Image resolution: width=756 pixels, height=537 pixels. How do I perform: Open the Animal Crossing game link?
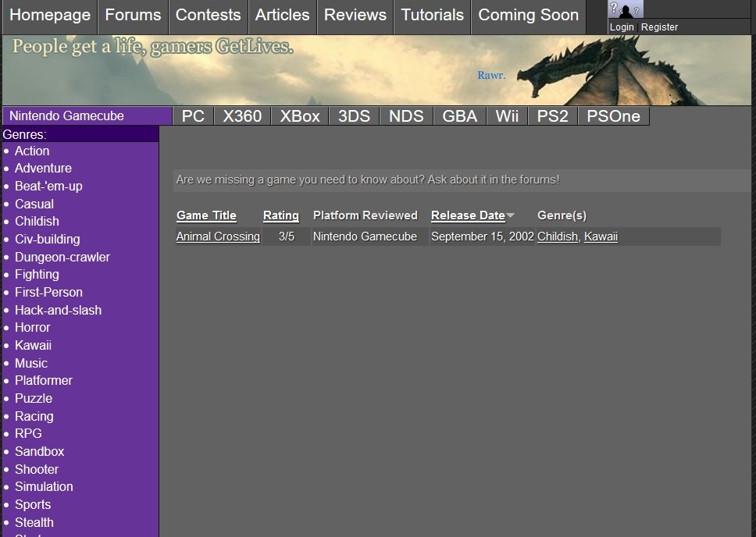point(218,236)
